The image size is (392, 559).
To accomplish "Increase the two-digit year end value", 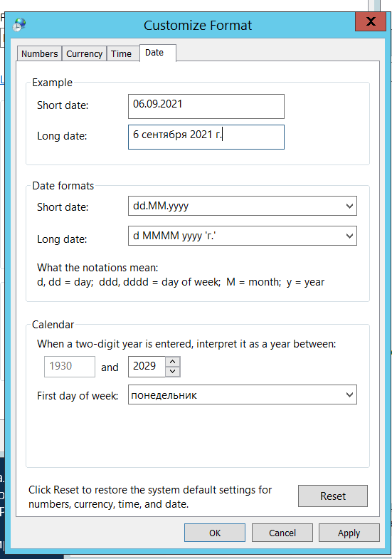I will pyautogui.click(x=173, y=362).
